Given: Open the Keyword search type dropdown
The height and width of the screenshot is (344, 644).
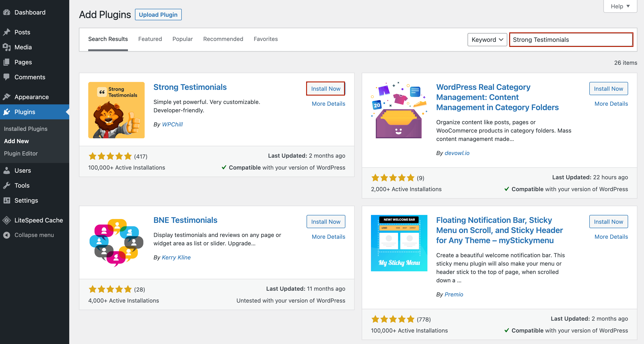Looking at the screenshot, I should click(x=487, y=40).
